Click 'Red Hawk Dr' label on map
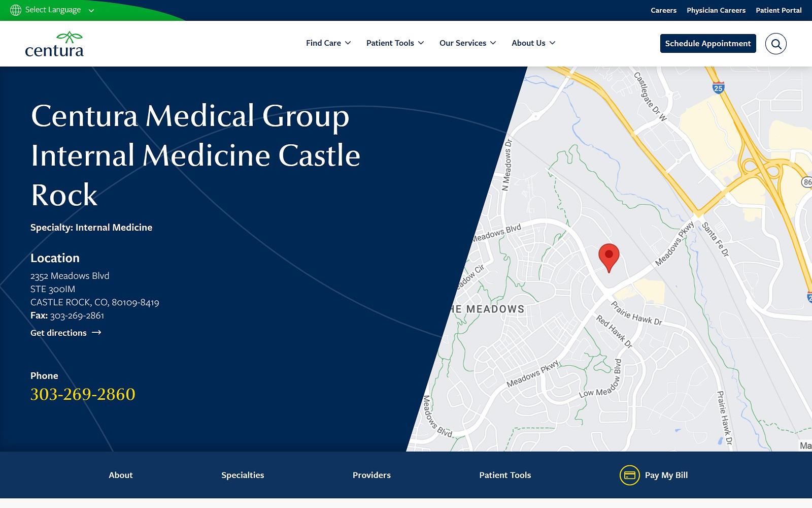The image size is (812, 508). click(614, 332)
